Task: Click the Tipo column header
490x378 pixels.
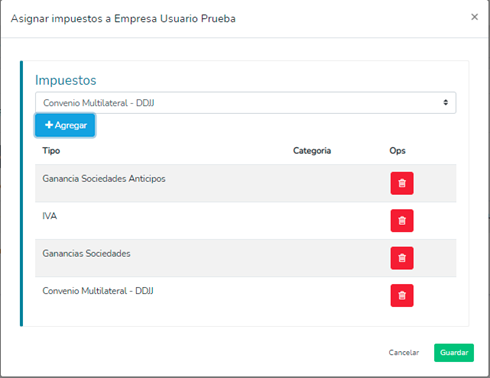Action: [x=51, y=151]
